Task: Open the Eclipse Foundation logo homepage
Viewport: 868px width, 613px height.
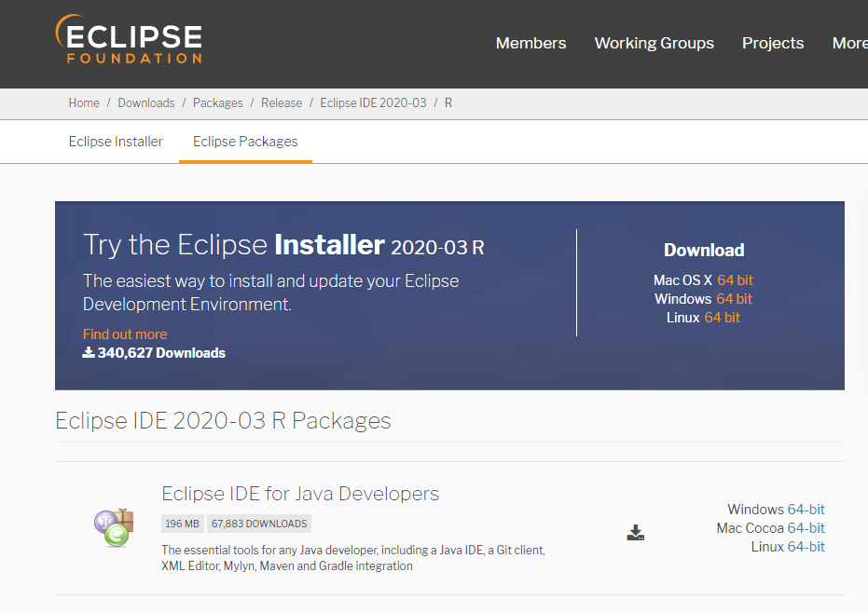Action: 129,39
